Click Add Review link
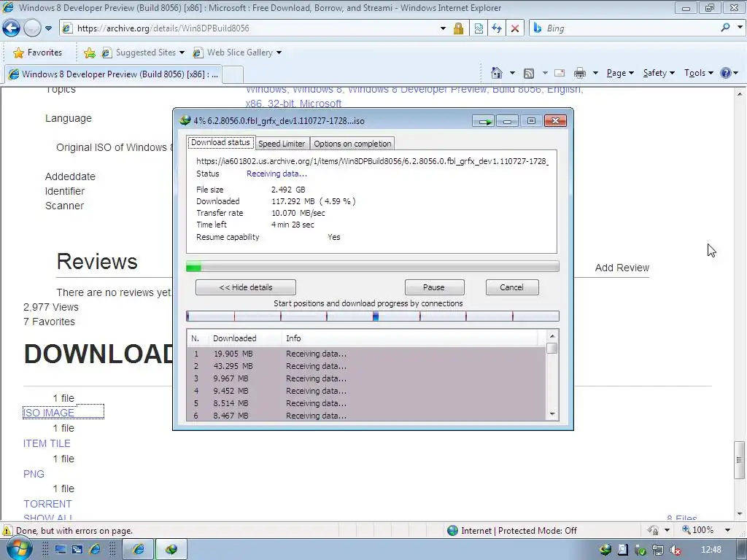Image resolution: width=747 pixels, height=560 pixels. (x=622, y=268)
